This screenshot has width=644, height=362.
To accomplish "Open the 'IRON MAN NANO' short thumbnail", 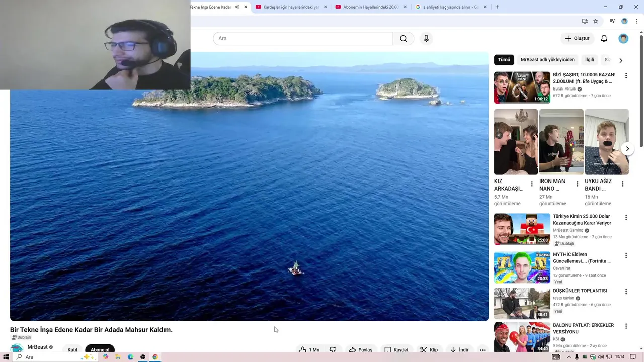I will [561, 142].
